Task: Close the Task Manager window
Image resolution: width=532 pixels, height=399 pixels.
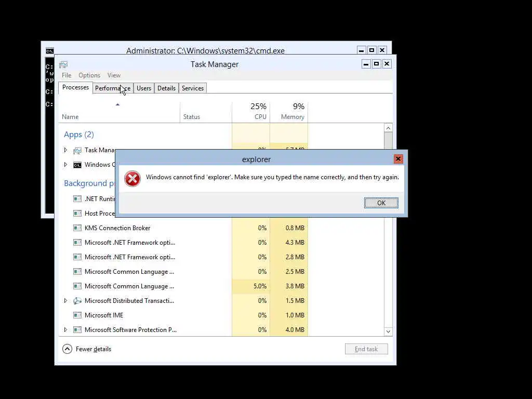Action: (x=387, y=64)
